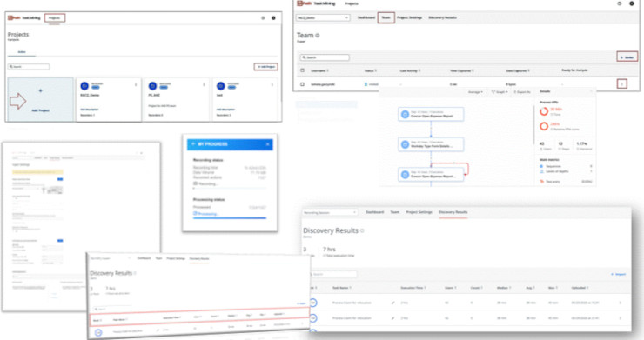Open the project selector dropdown in Team window
Viewport: 644px width, 340px height.
click(x=323, y=17)
